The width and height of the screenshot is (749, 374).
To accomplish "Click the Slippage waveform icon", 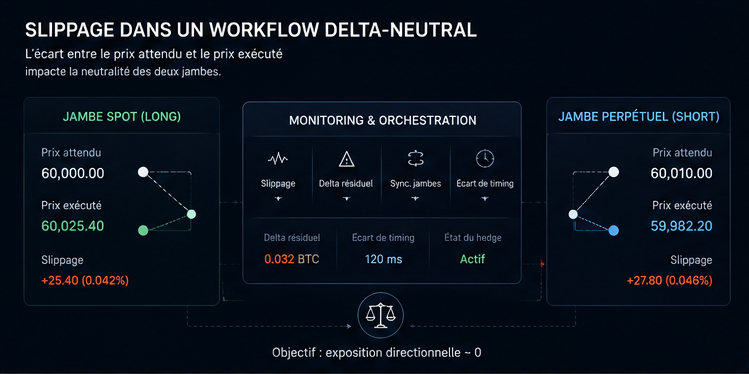I will tap(278, 160).
